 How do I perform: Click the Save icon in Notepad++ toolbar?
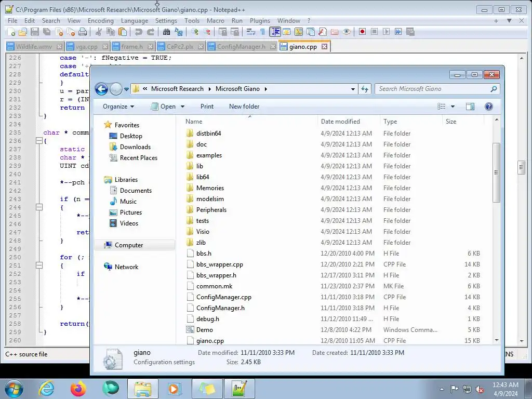coord(35,32)
